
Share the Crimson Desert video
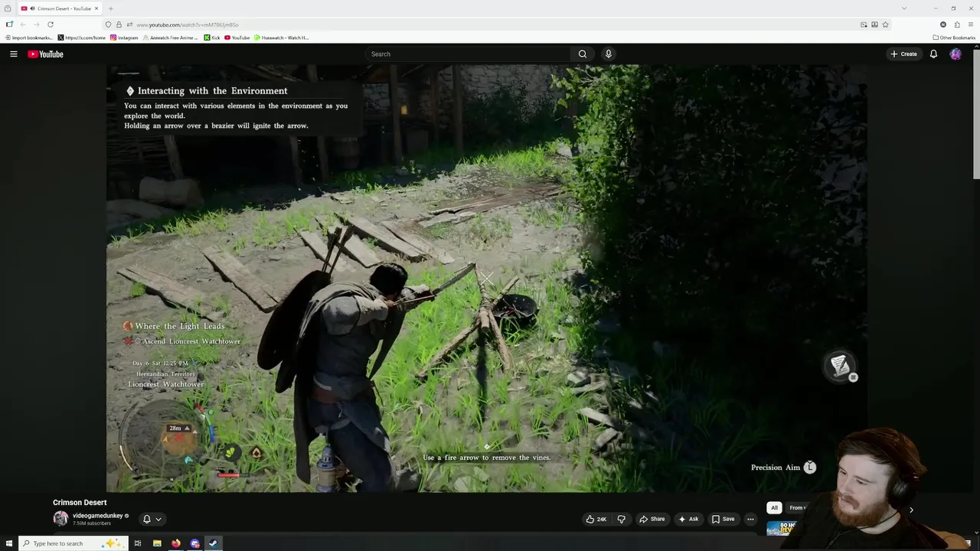coord(652,519)
